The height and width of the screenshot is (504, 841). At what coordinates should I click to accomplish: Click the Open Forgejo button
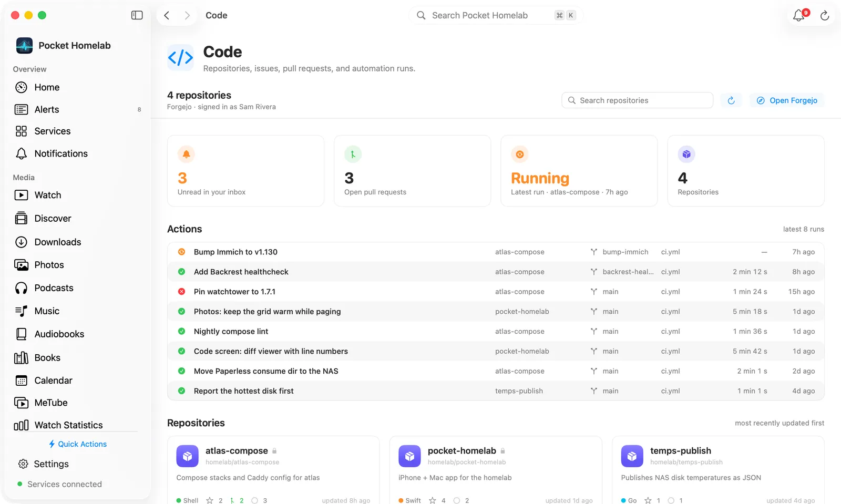787,100
